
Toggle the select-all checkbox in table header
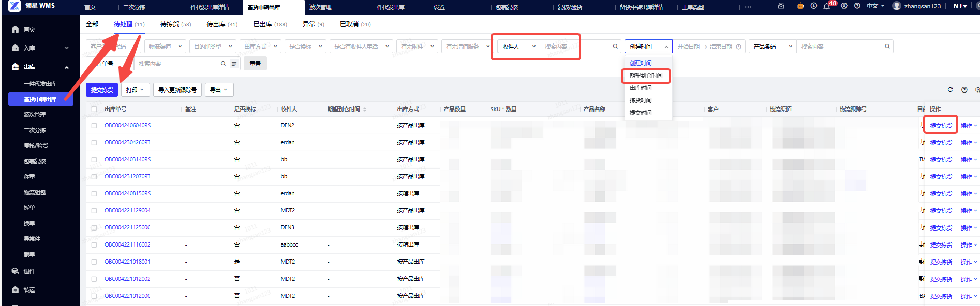click(x=94, y=109)
